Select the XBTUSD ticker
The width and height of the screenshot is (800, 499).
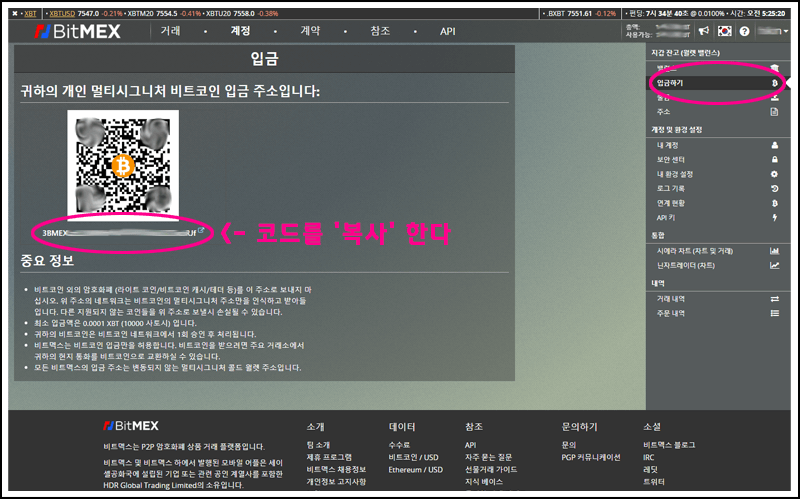click(62, 14)
